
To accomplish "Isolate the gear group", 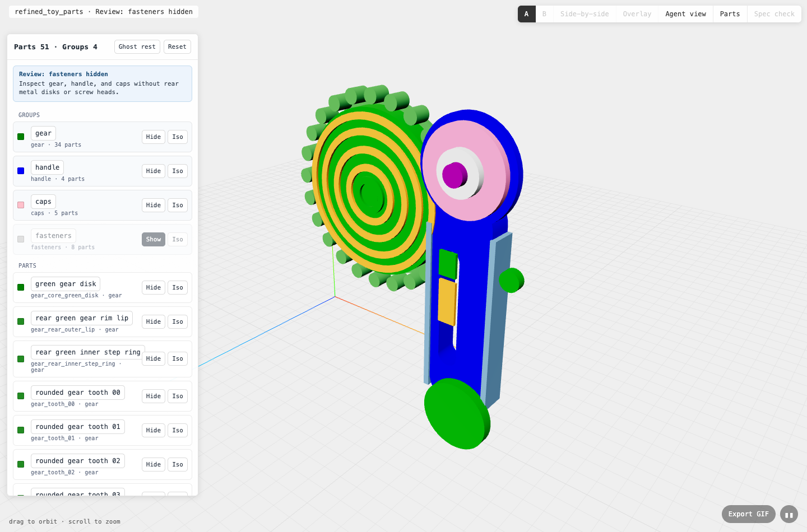I will coord(178,137).
